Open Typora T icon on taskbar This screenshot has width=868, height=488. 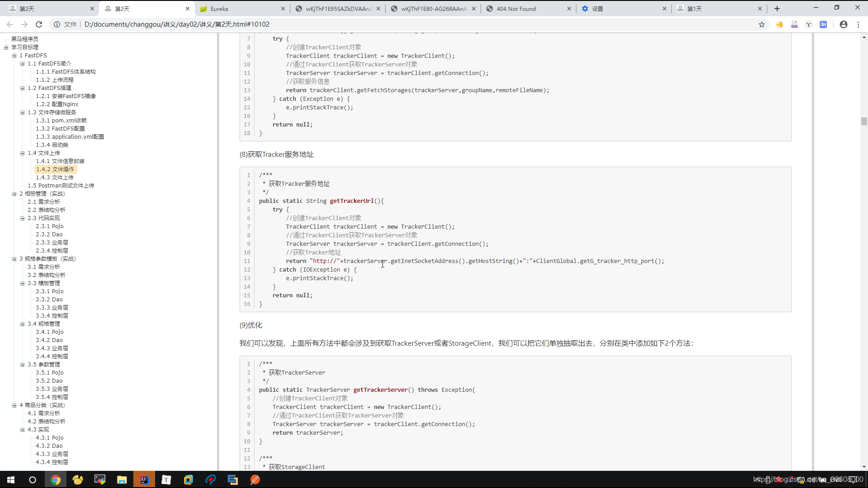click(x=166, y=480)
